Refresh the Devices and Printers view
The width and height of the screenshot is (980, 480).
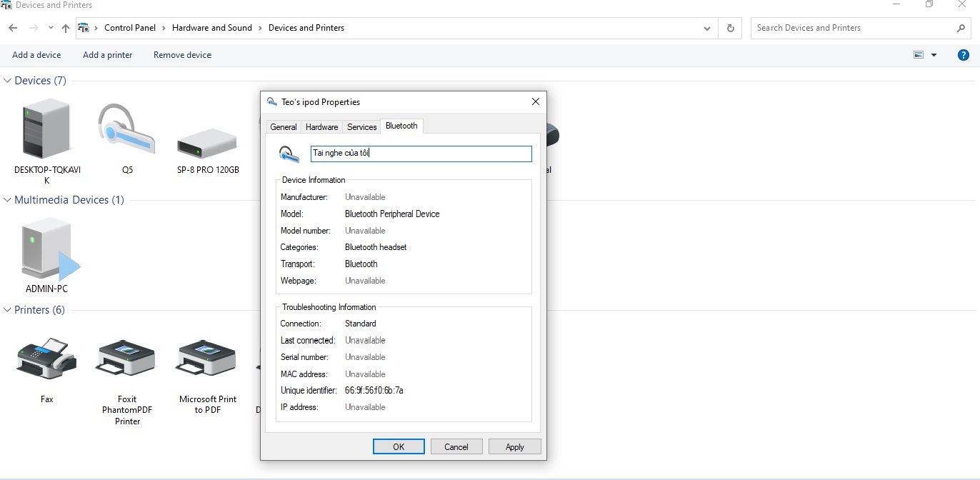coord(730,29)
